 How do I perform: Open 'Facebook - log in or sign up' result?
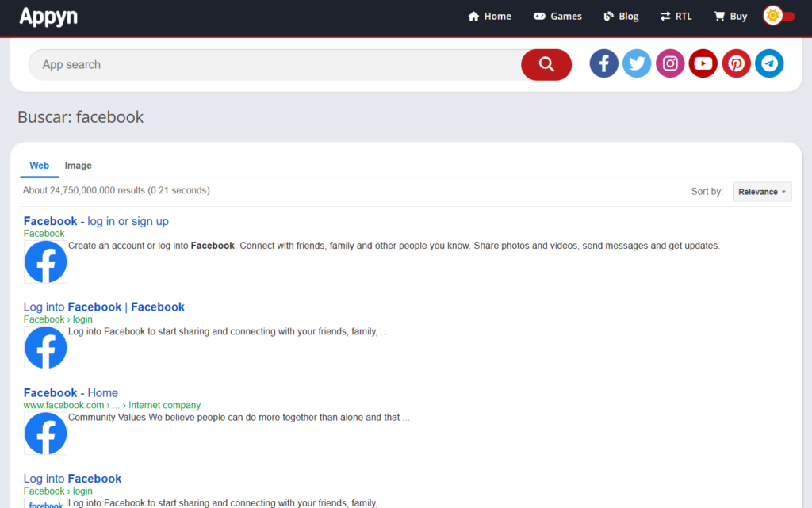coord(95,221)
